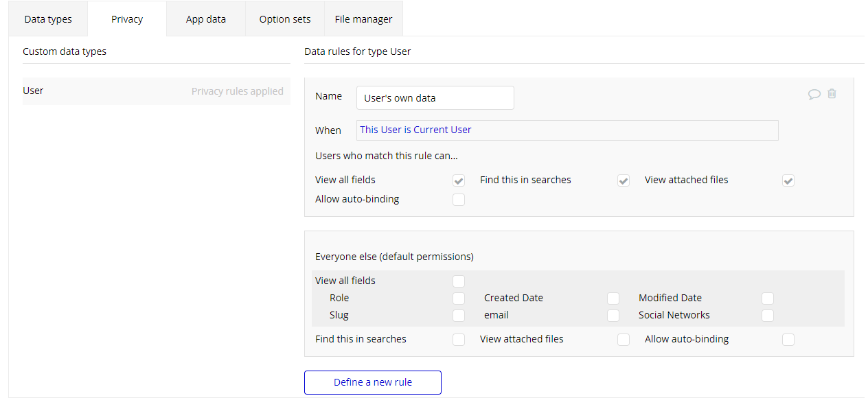Viewport: 868px width, 398px height.
Task: Toggle View attached files in own-data rule
Action: tap(788, 180)
